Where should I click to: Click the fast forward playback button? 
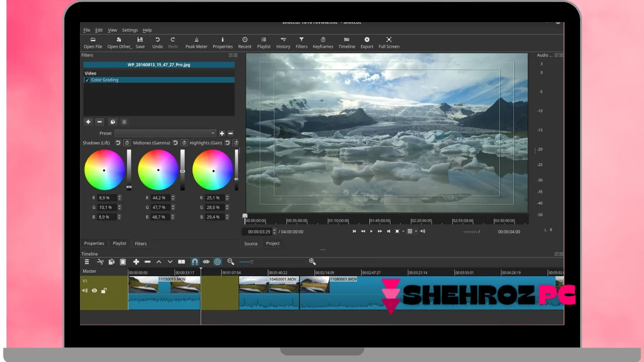[x=380, y=231]
